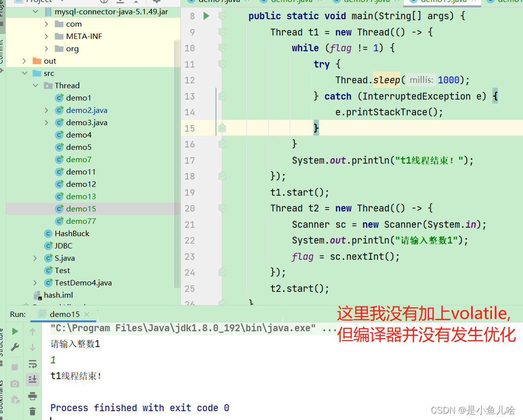Click the Thread package folder icon
This screenshot has width=523, height=420.
[x=48, y=85]
